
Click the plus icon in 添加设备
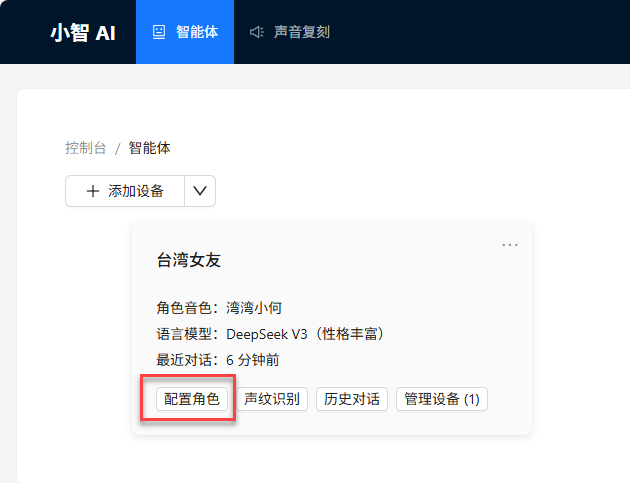point(93,191)
